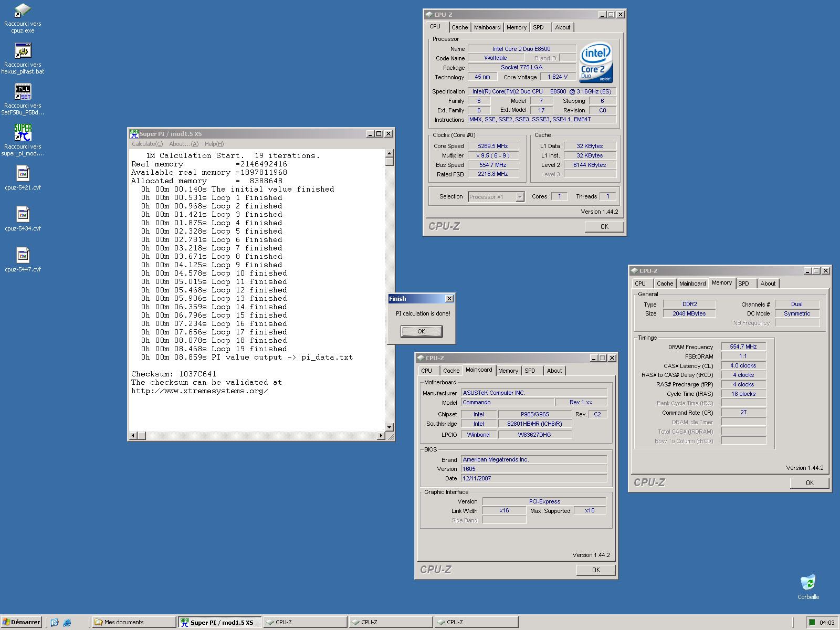840x630 pixels.
Task: Open Cache tab in Memory CPU-Z window
Action: click(x=665, y=283)
